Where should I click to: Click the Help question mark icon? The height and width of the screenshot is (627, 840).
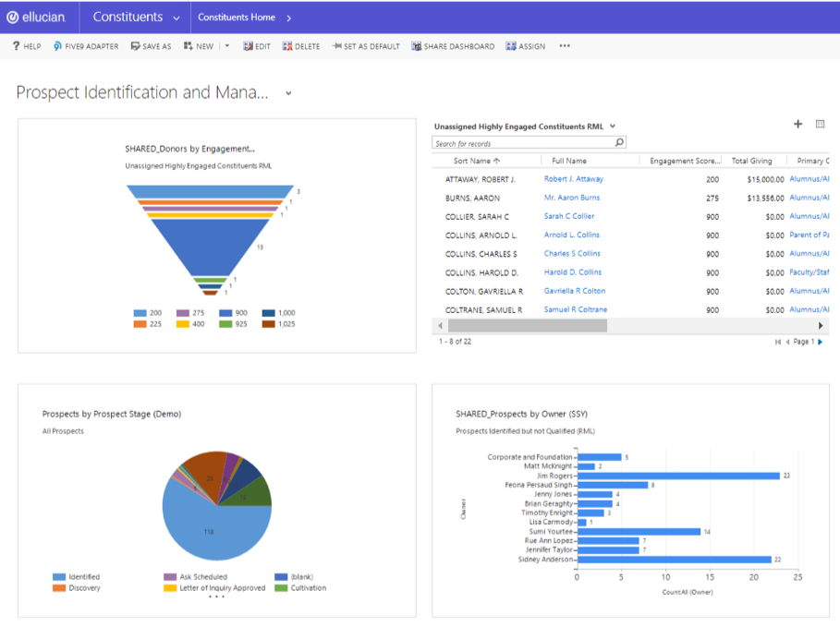[x=16, y=46]
